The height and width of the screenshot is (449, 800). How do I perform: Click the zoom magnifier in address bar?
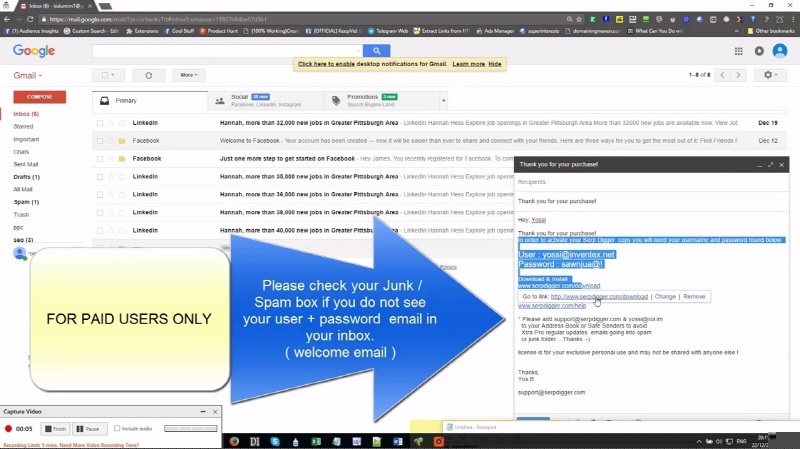tap(569, 19)
